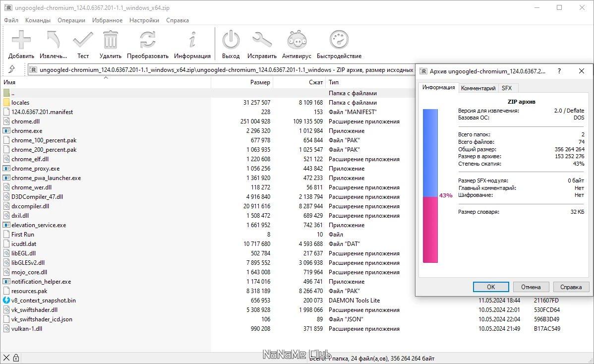Screen dimensions: 594x364
Task: Click the Отмена button
Action: (x=531, y=287)
